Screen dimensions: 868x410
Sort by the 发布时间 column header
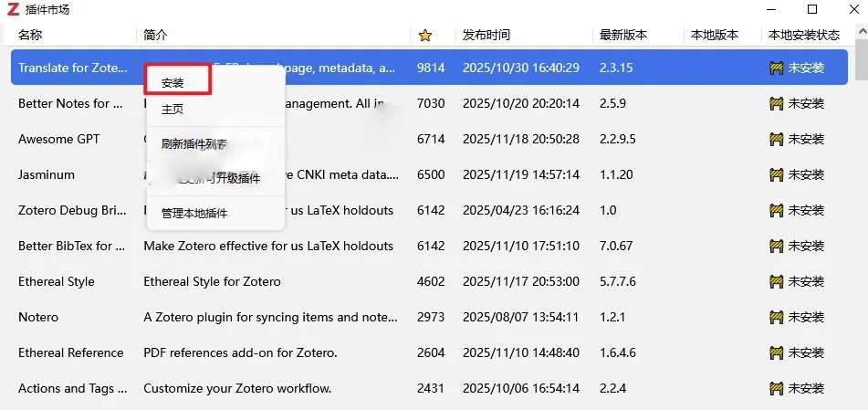[x=486, y=35]
